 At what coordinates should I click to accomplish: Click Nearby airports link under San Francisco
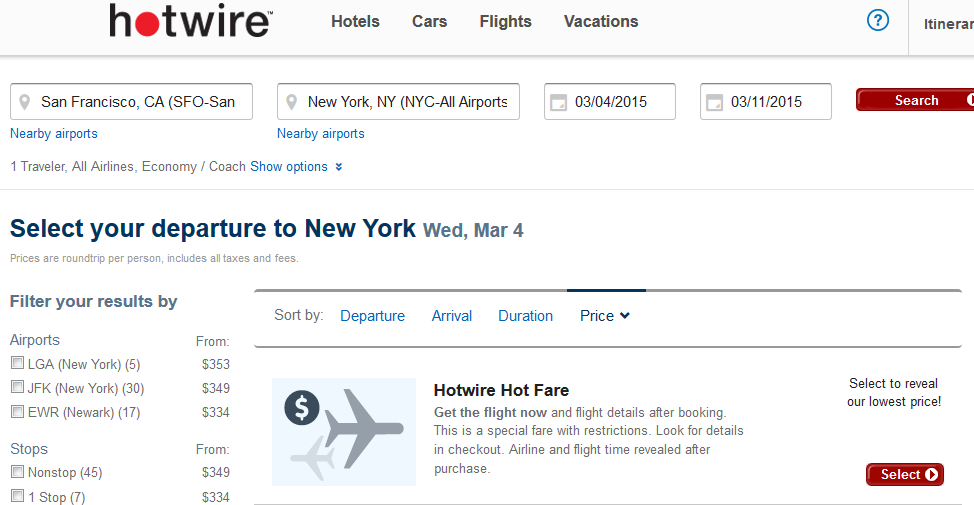[54, 134]
